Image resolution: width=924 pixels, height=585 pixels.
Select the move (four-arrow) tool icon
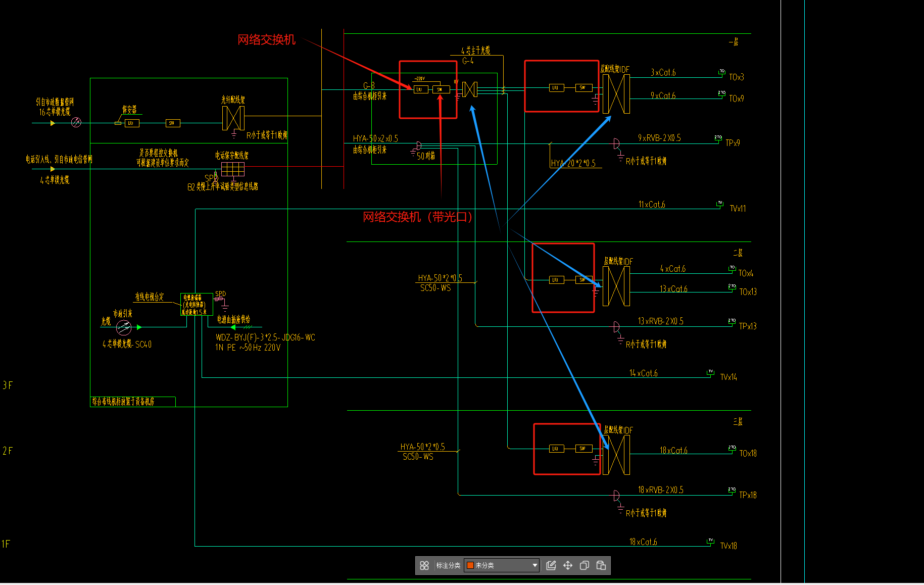click(568, 565)
